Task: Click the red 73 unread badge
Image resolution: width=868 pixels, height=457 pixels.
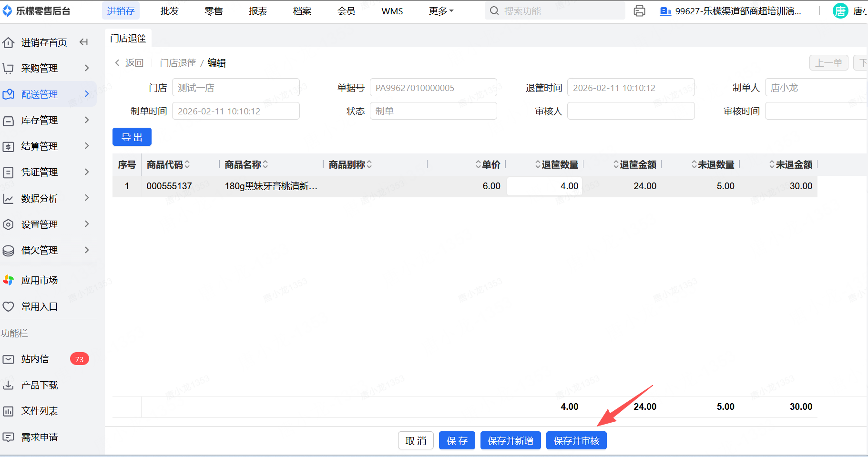Action: [x=80, y=359]
